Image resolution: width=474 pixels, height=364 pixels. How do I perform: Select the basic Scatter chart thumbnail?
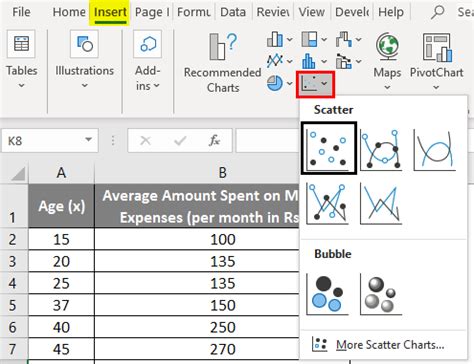pyautogui.click(x=329, y=148)
